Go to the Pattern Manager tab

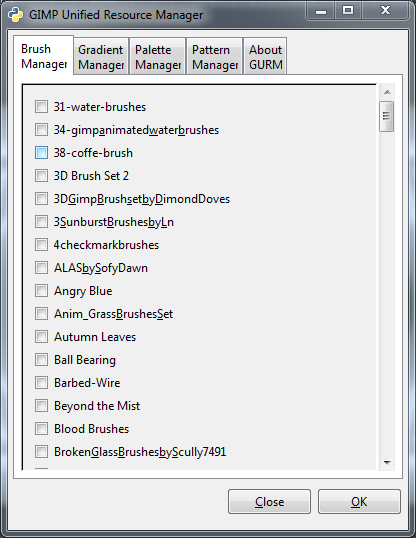click(x=215, y=57)
